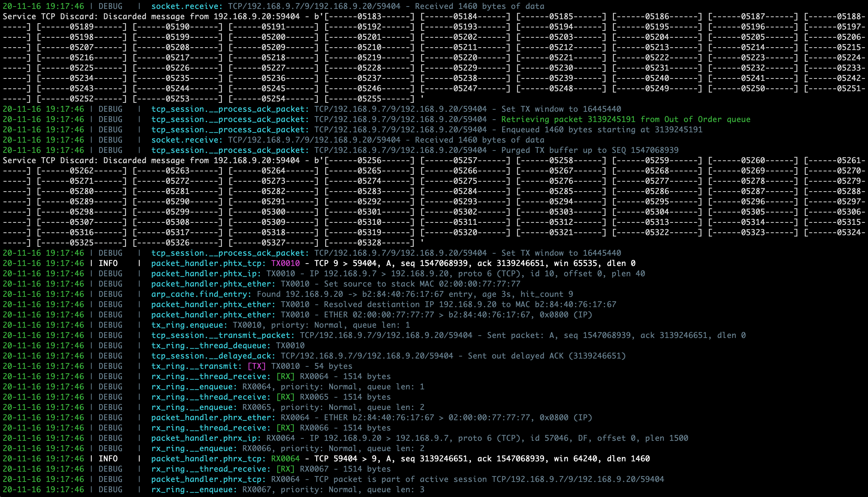The height and width of the screenshot is (497, 868).
Task: Click the DEBUG label on socket.receive line
Action: tap(110, 6)
